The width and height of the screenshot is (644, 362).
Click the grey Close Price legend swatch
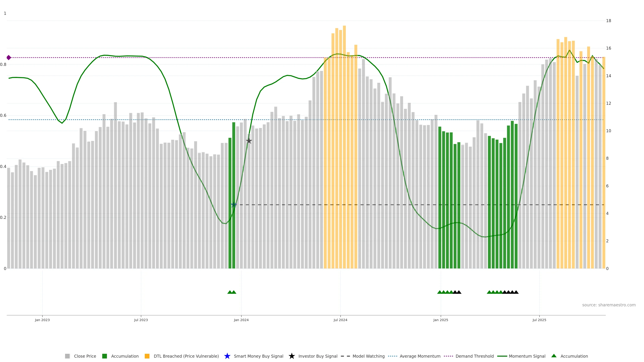tap(67, 356)
